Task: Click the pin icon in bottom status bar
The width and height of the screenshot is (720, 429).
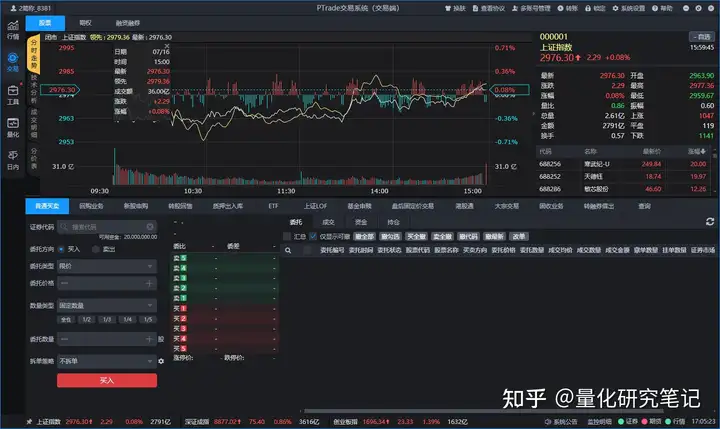Action: pyautogui.click(x=29, y=421)
